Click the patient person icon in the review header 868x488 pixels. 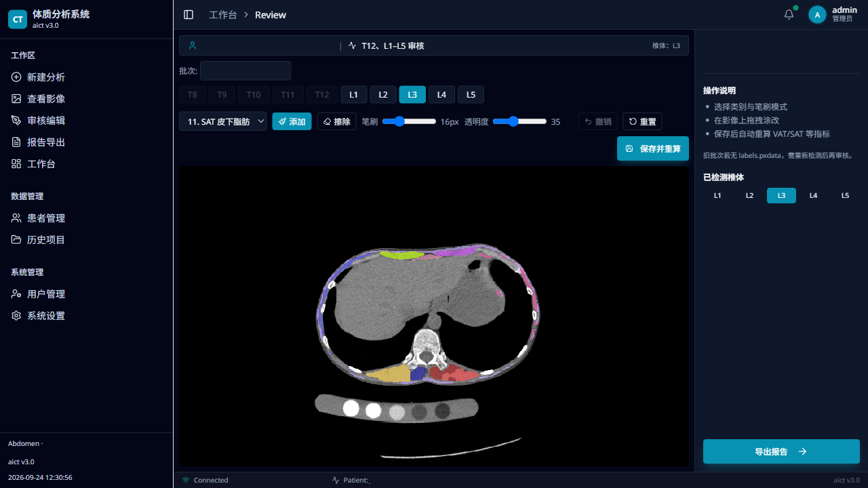coord(193,45)
